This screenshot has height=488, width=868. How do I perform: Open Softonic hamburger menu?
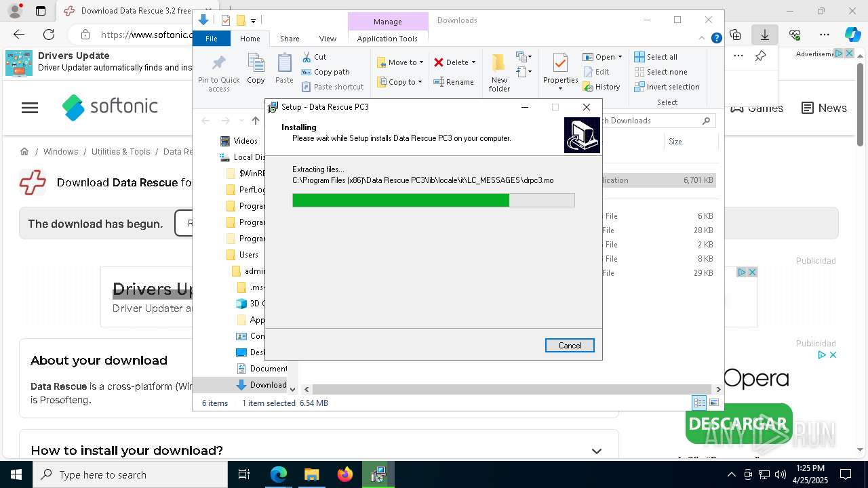[30, 108]
